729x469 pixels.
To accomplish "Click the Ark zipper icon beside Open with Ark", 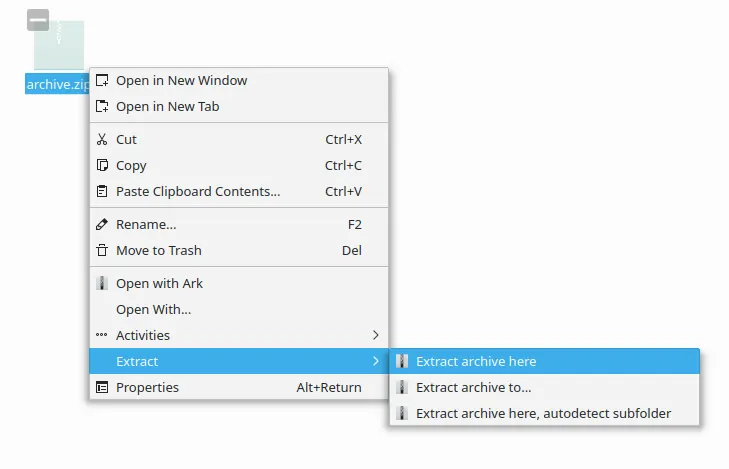I will click(x=102, y=284).
